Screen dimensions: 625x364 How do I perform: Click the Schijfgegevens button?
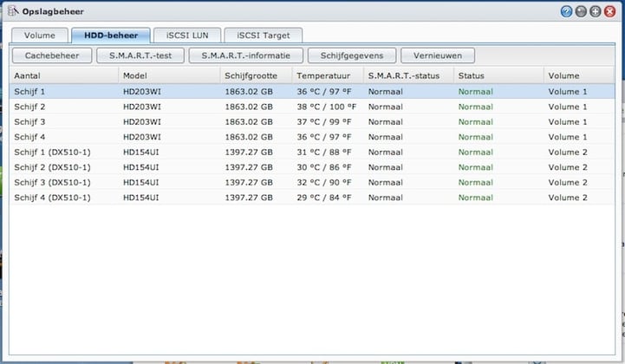click(351, 55)
